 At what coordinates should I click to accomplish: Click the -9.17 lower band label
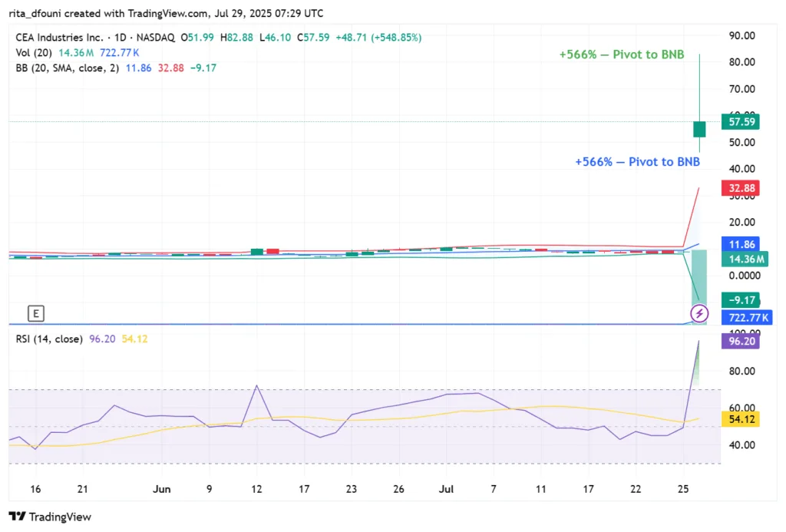click(x=741, y=300)
